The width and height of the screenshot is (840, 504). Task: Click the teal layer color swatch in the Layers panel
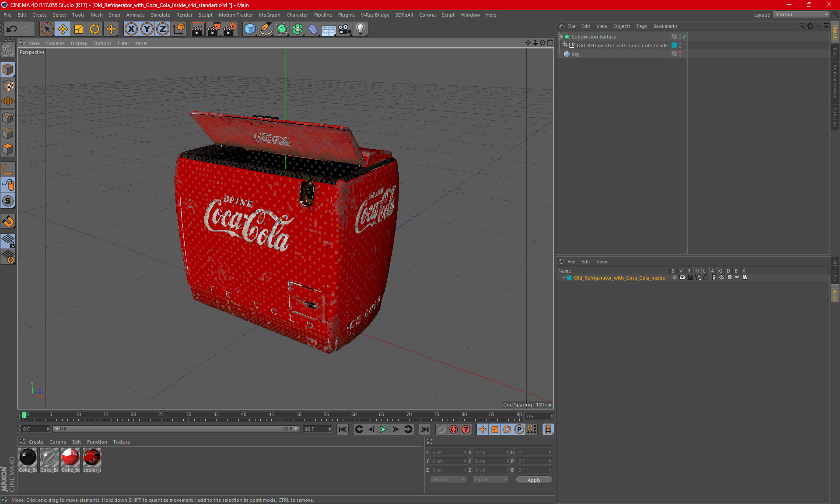[x=569, y=278]
